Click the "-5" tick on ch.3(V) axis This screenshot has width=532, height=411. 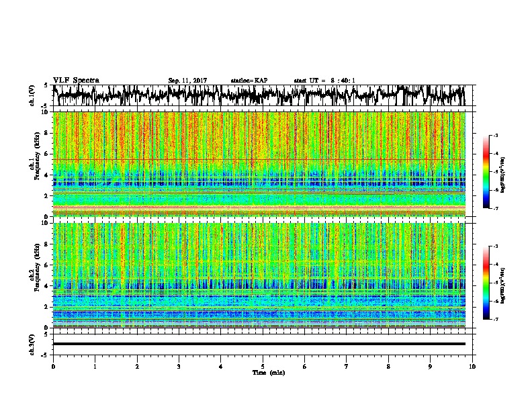45,355
